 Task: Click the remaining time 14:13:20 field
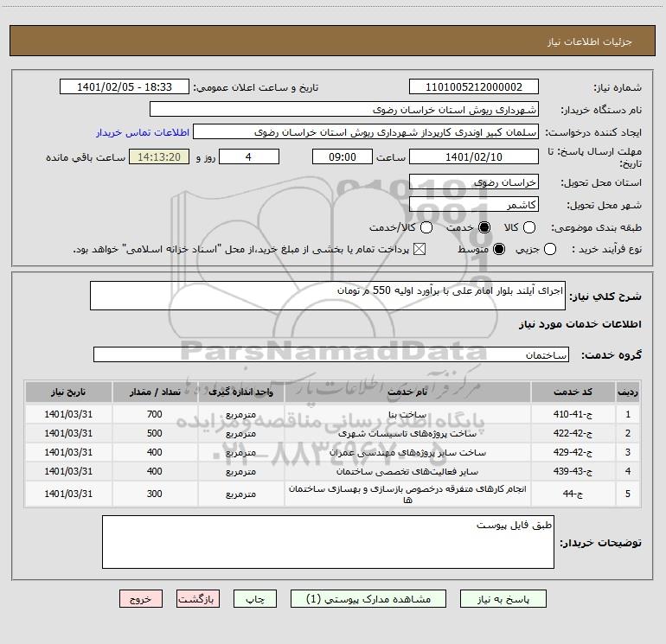click(x=159, y=156)
